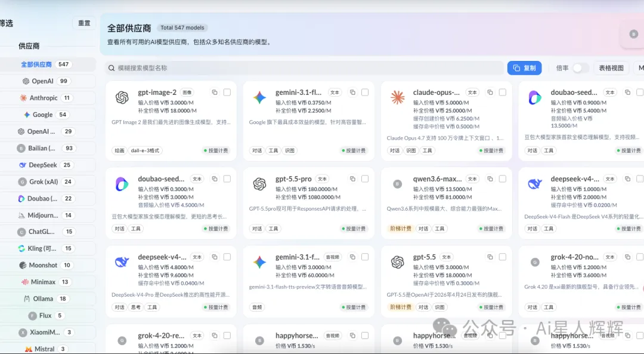Select gpt-image-2 model checkbox
Viewport: 644px width, 354px height.
click(227, 93)
